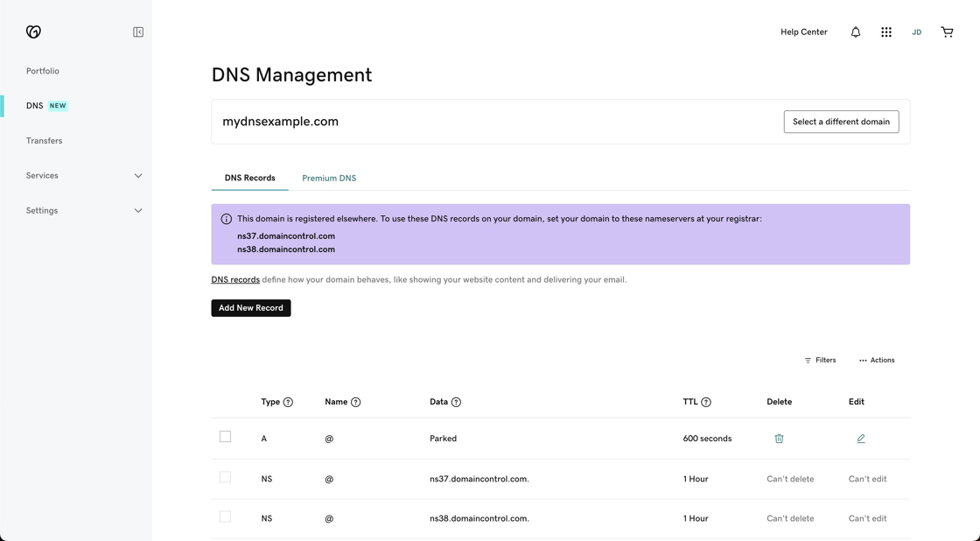Image resolution: width=980 pixels, height=541 pixels.
Task: Select the ns37.domaincontrol.com NS record checkbox
Action: click(x=226, y=477)
